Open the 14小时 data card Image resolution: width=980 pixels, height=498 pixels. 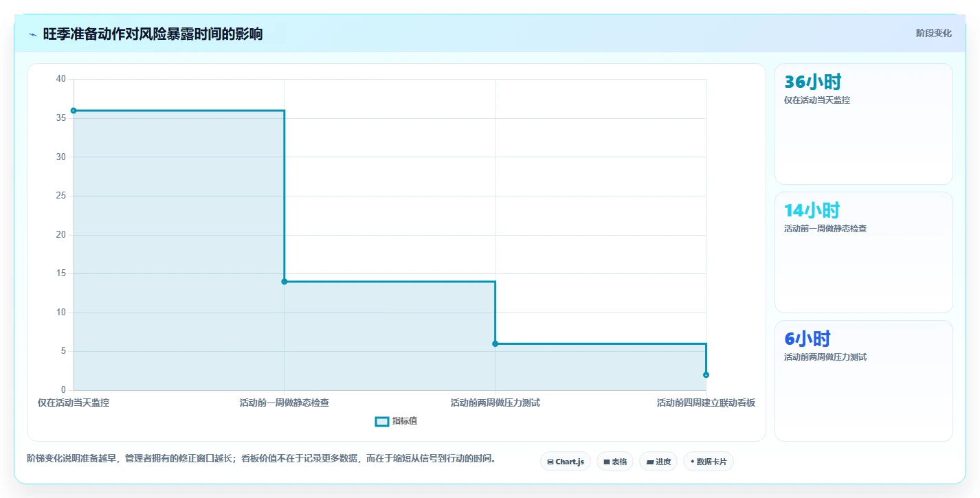(864, 252)
